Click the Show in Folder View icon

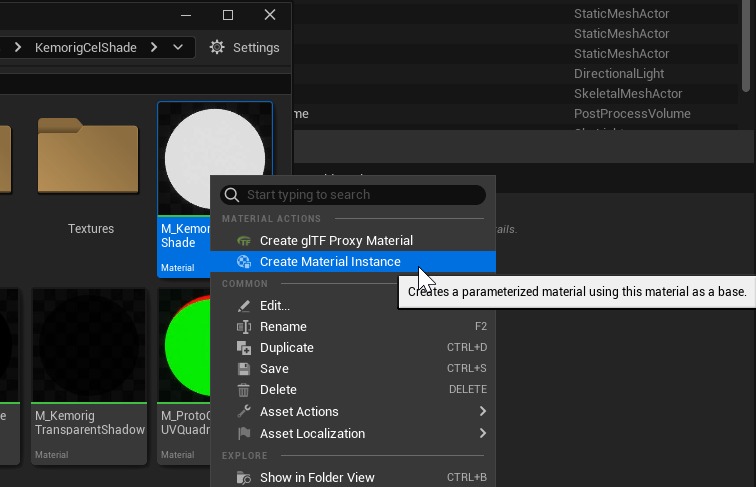point(243,478)
